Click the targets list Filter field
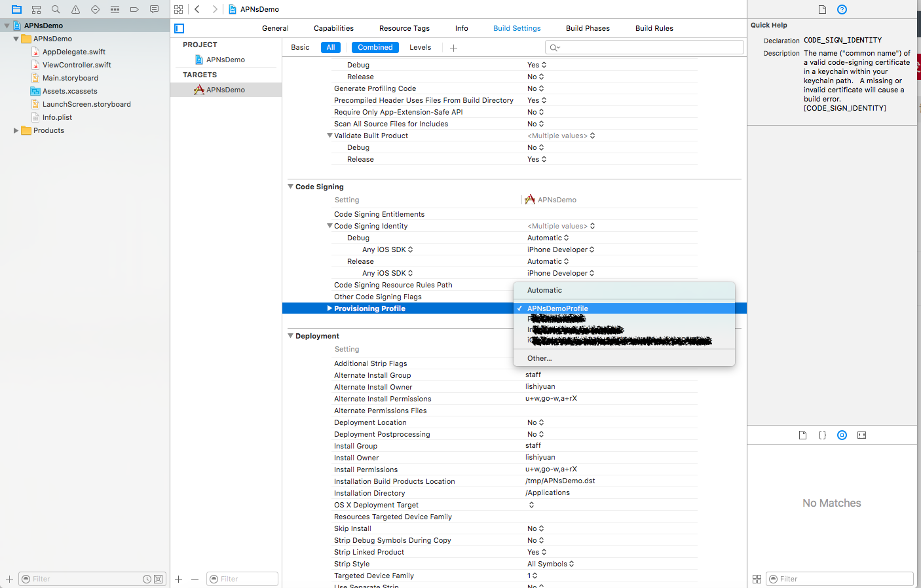Viewport: 921px width, 588px height. [x=242, y=579]
